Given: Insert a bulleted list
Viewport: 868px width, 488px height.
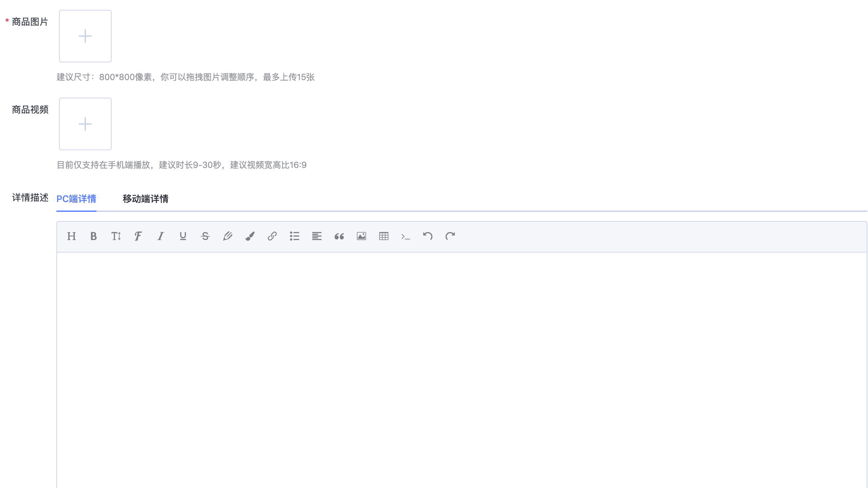Looking at the screenshot, I should [x=294, y=236].
